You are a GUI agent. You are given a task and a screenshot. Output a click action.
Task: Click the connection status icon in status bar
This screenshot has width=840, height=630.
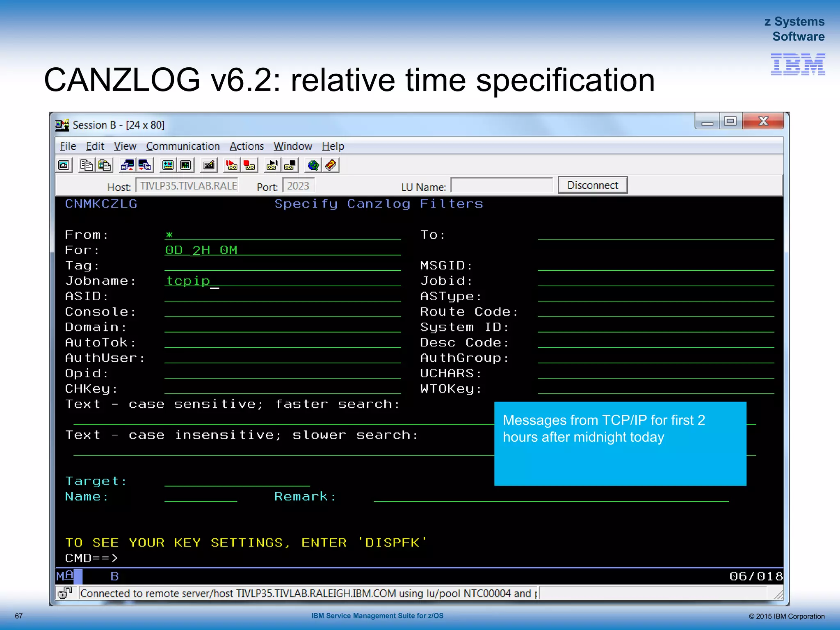click(x=65, y=593)
